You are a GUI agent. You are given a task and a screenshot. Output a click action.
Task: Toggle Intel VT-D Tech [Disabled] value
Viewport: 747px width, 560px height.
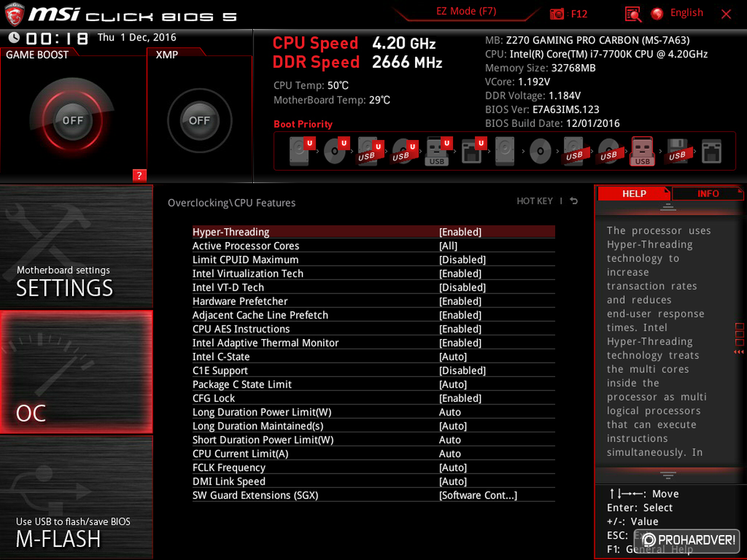[x=463, y=287]
